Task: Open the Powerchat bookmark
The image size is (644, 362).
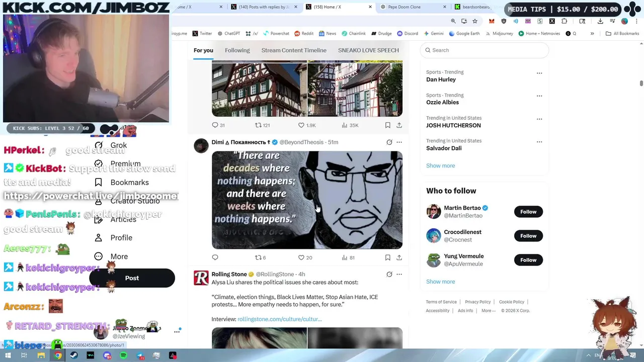Action: tap(276, 34)
